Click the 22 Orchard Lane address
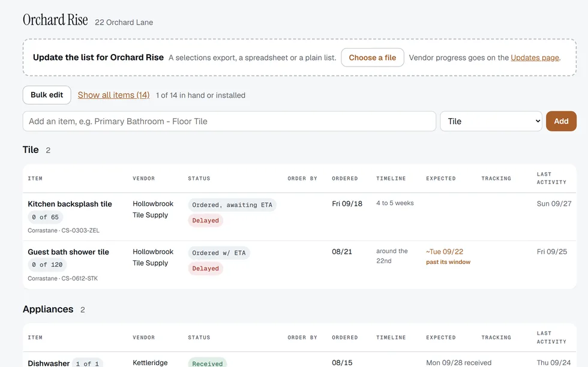This screenshot has width=588, height=367. (124, 23)
